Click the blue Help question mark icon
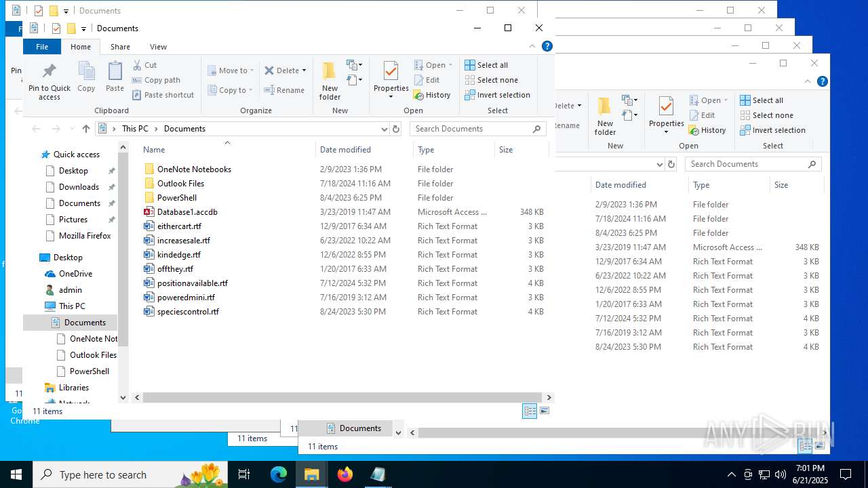The width and height of the screenshot is (868, 488). [547, 46]
